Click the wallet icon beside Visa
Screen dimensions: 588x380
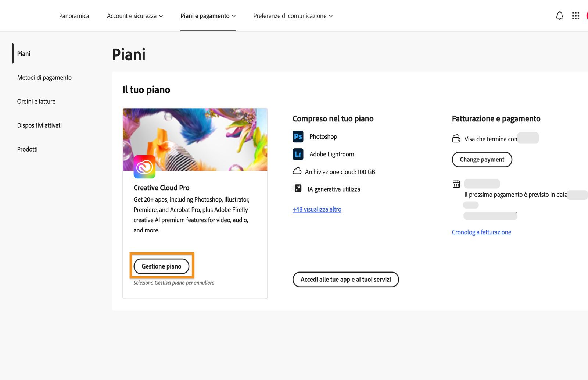tap(456, 139)
